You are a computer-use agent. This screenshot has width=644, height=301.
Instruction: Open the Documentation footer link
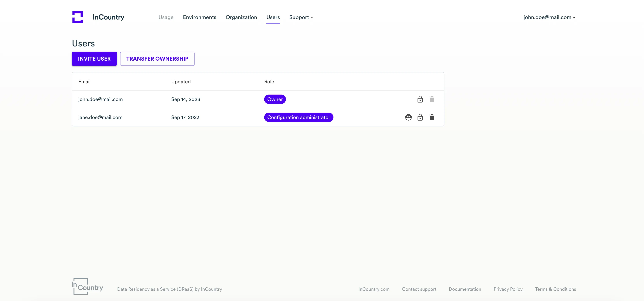point(465,289)
